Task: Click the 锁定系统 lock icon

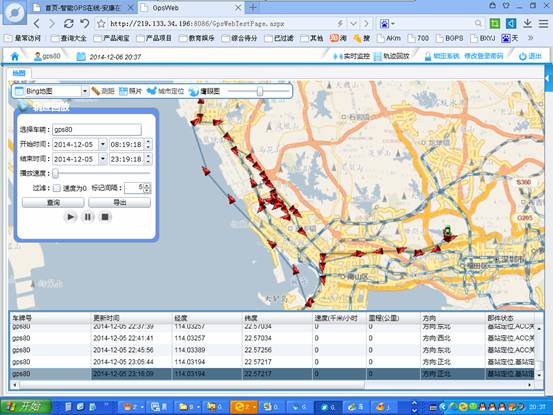Action: point(427,56)
